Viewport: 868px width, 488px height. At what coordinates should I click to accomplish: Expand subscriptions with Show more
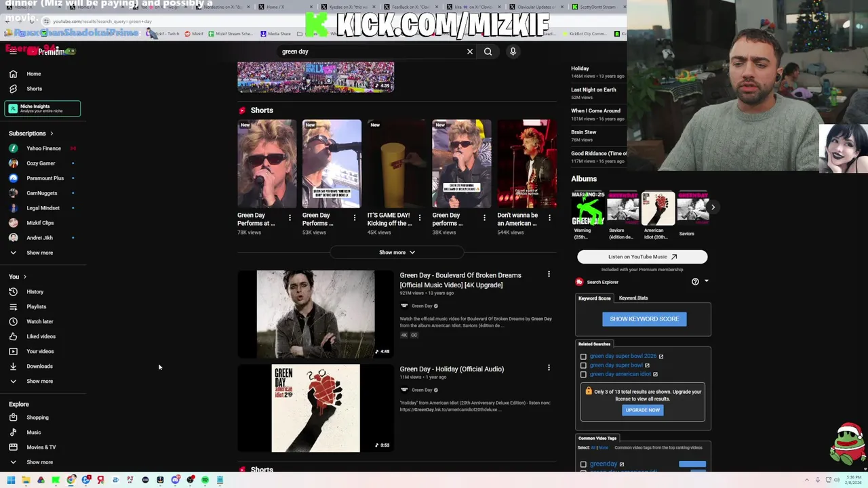(x=42, y=253)
